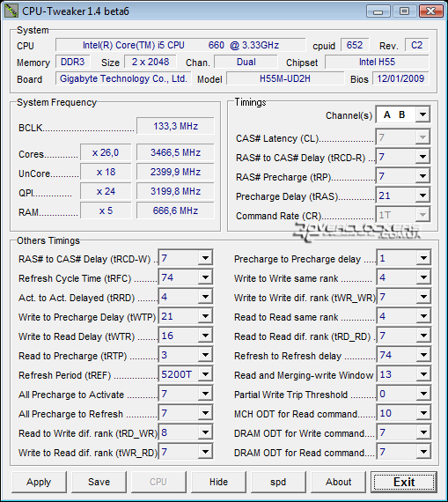Viewport: 448px width, 502px height.
Task: Click the Cores frequency 3466,5 MHz value
Action: 175,152
